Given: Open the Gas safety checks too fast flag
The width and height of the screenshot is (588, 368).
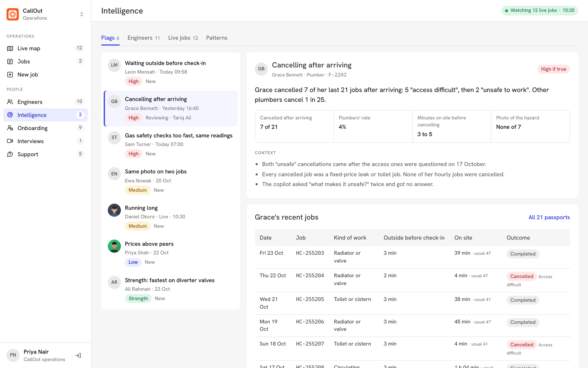Looking at the screenshot, I should tap(171, 145).
